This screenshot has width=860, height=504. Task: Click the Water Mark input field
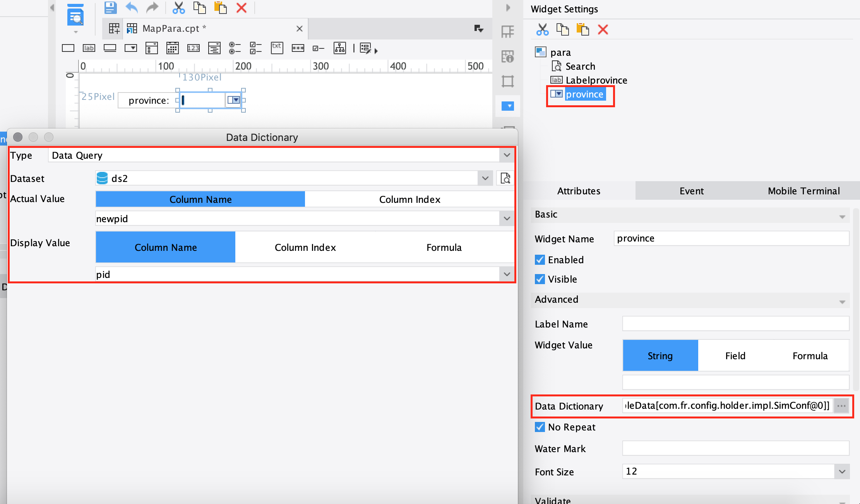736,448
